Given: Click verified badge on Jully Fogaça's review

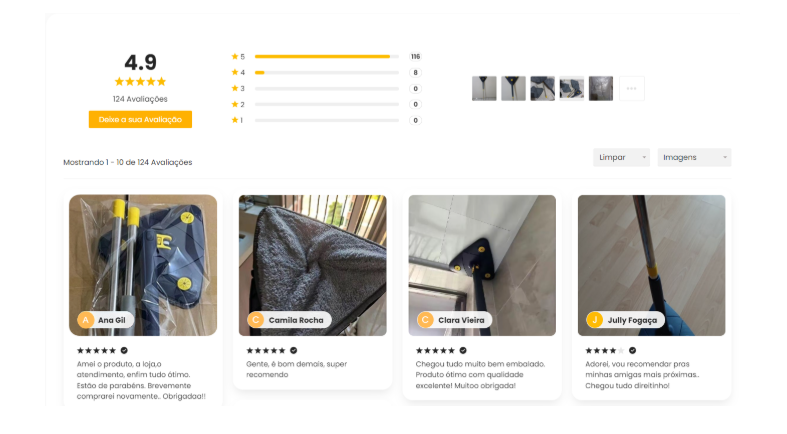Looking at the screenshot, I should [x=633, y=351].
